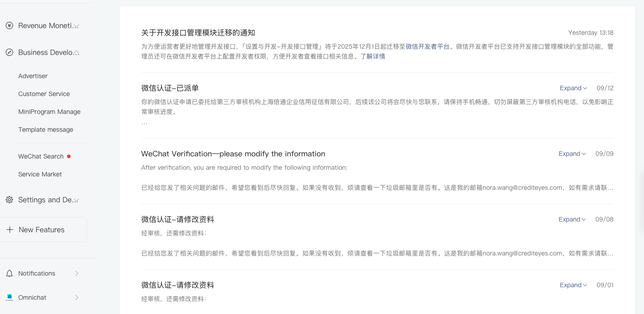Expand the Settings and Development section
The width and height of the screenshot is (644, 314).
coord(76,200)
